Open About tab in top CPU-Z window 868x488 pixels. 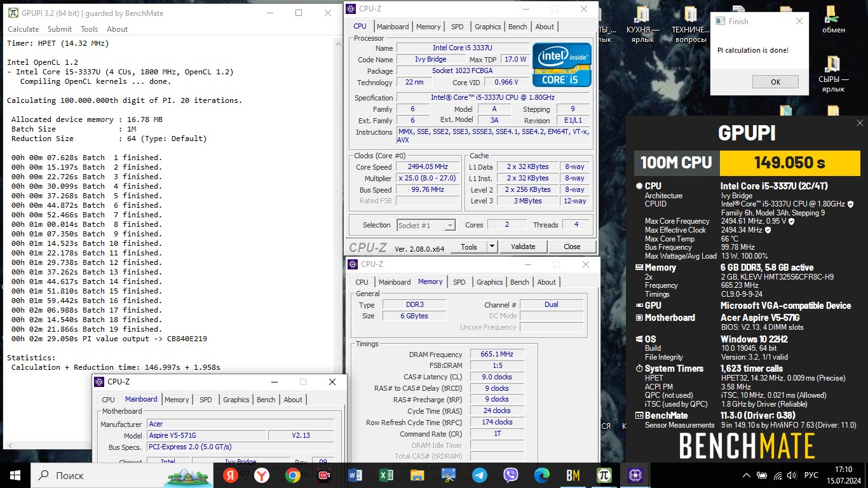point(545,27)
